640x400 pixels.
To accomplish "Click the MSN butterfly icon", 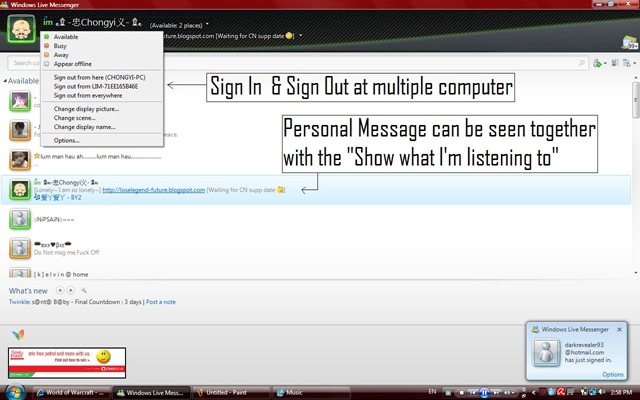I will click(18, 335).
